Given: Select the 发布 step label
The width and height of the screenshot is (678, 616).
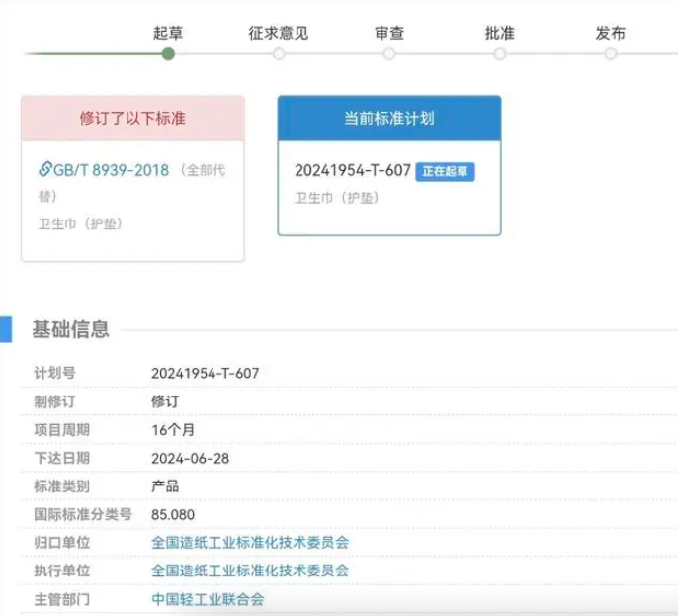Looking at the screenshot, I should click(x=610, y=32).
